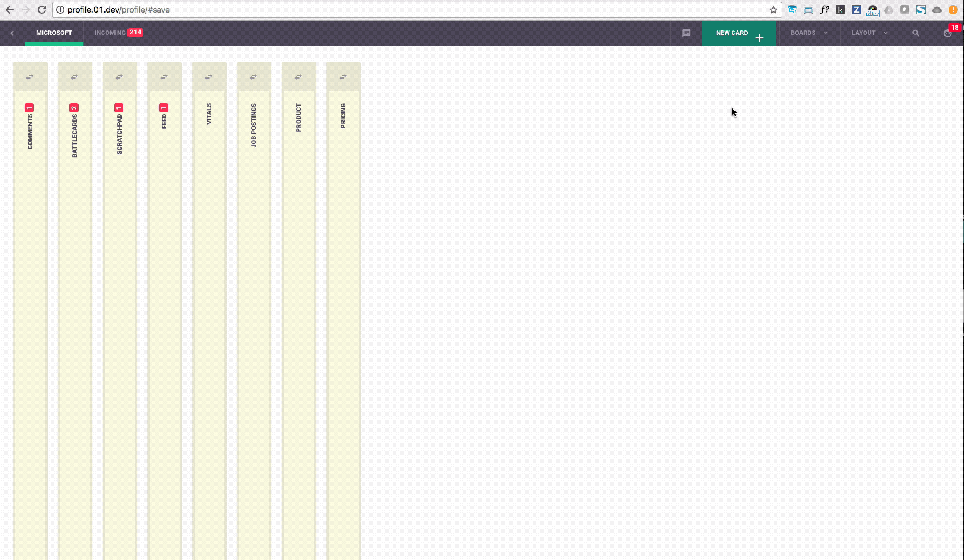This screenshot has width=964, height=560.
Task: Click the plus icon on New Card
Action: coord(759,38)
